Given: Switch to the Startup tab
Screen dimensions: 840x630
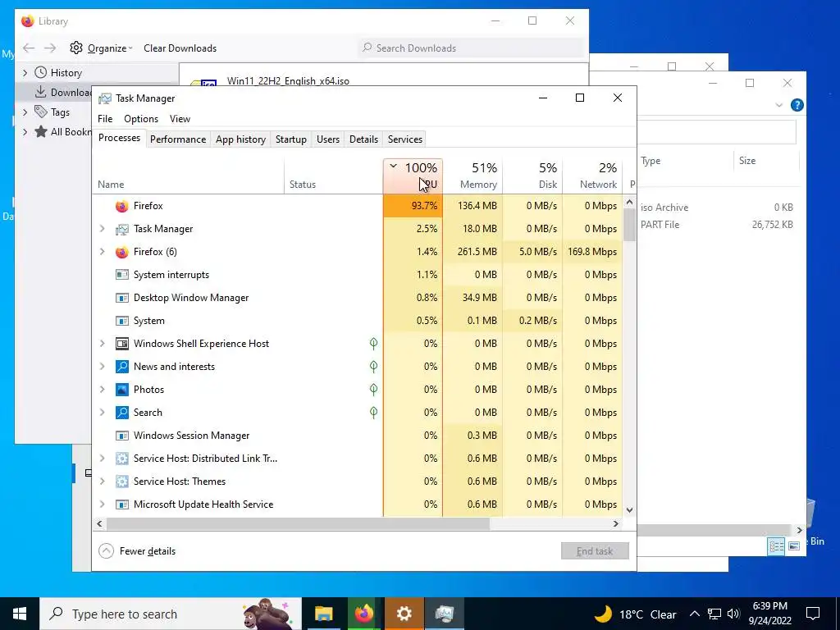Looking at the screenshot, I should (291, 139).
